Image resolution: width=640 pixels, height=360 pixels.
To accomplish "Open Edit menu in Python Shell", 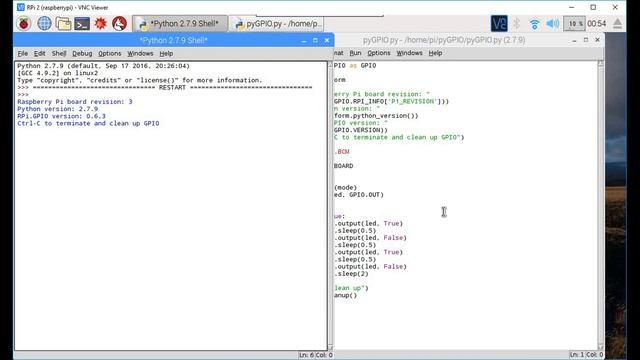I will tap(40, 53).
